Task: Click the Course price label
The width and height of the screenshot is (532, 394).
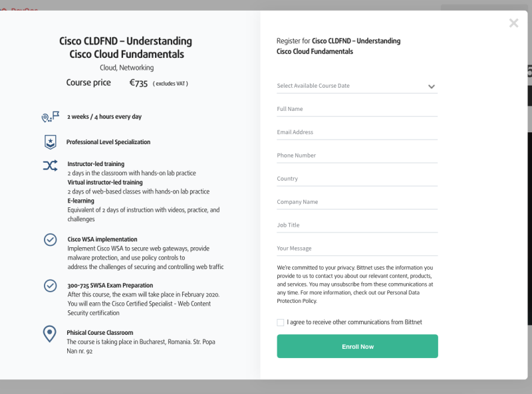Action: pos(89,82)
